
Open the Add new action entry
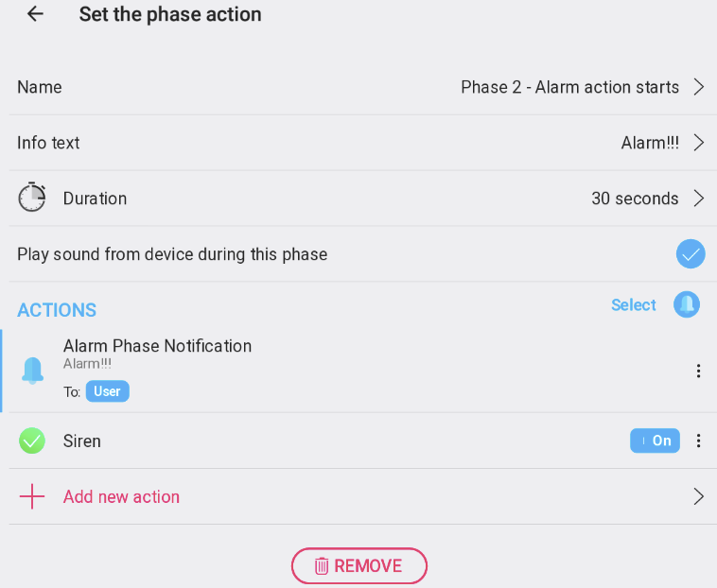[x=121, y=496]
